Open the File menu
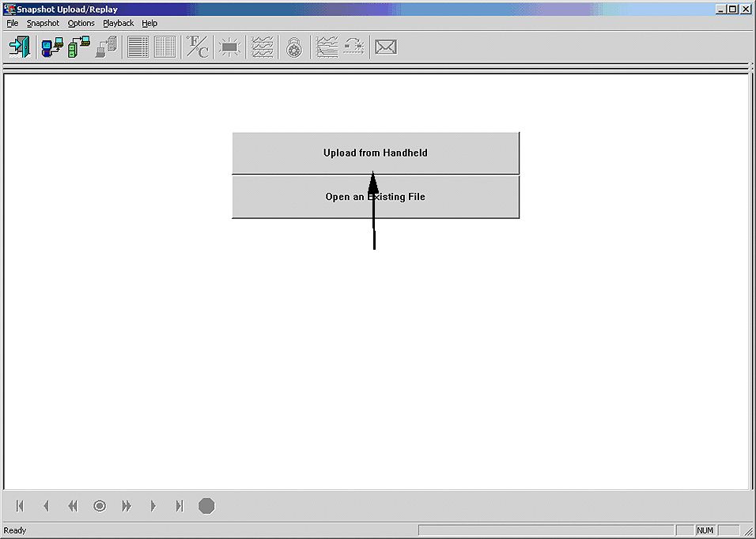 pos(13,23)
